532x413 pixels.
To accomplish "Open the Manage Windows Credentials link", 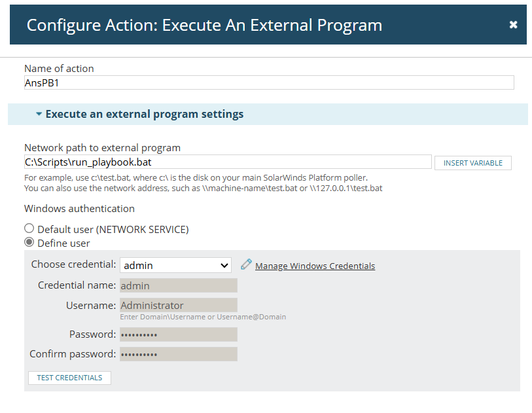I will tap(315, 266).
